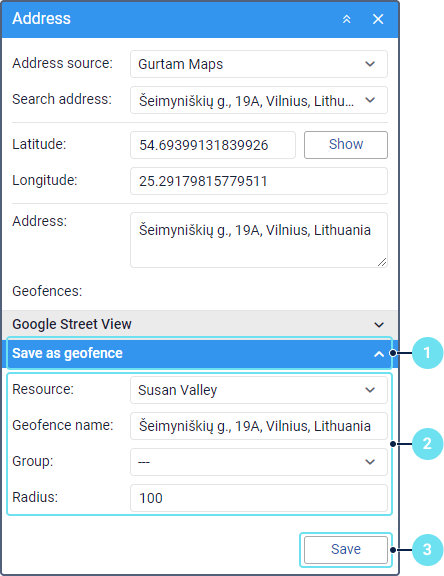The image size is (444, 576).
Task: Click the Latitude input field
Action: [x=213, y=145]
